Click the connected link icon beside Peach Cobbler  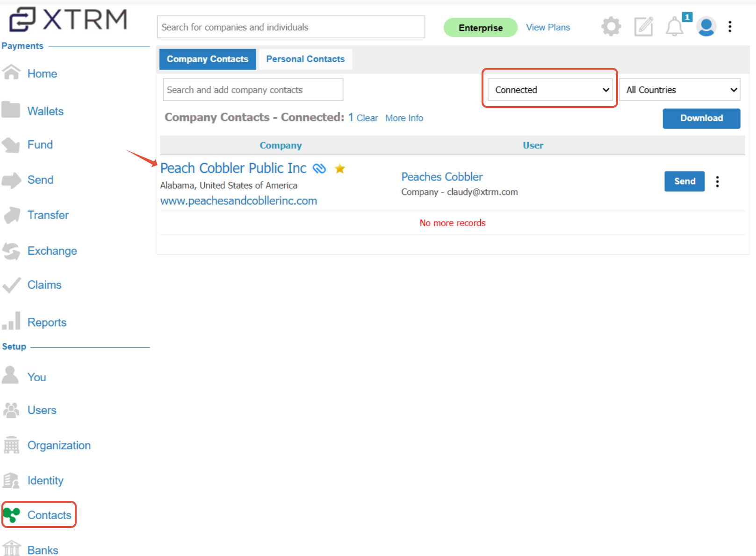click(319, 169)
